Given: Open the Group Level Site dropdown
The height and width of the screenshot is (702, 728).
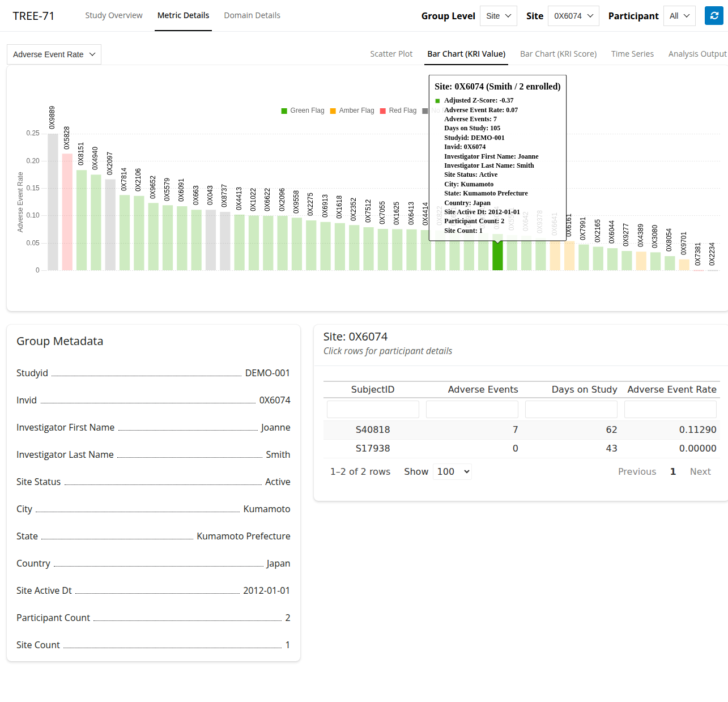Looking at the screenshot, I should [499, 16].
